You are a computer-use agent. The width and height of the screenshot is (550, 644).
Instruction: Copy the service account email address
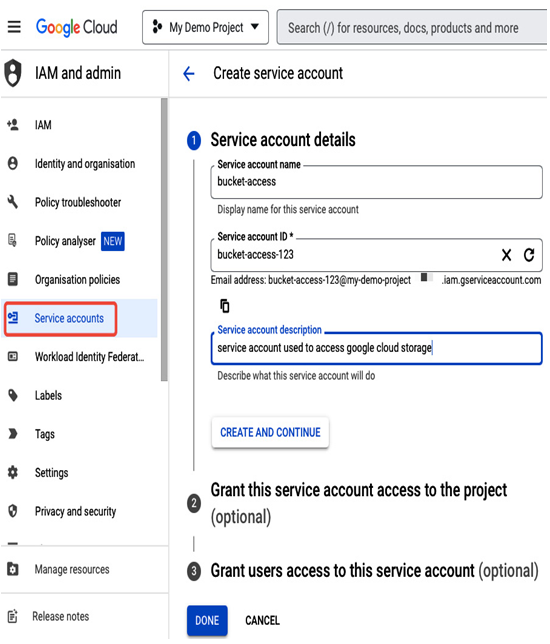point(225,307)
